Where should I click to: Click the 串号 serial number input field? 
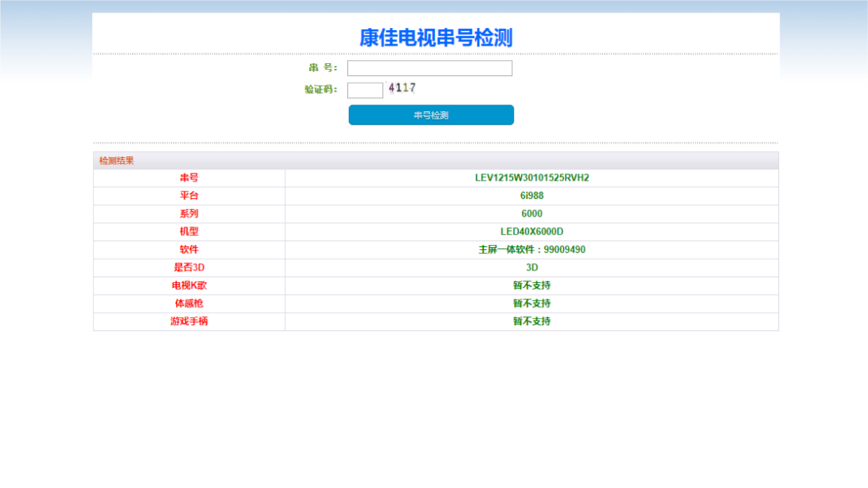pos(430,68)
